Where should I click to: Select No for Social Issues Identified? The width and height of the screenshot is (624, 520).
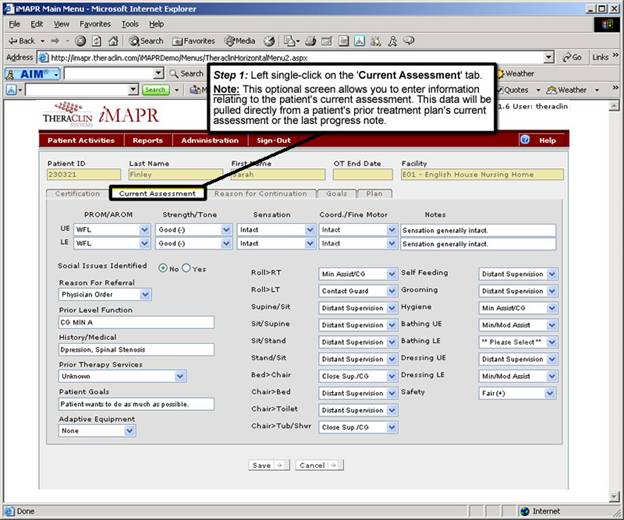[x=164, y=268]
